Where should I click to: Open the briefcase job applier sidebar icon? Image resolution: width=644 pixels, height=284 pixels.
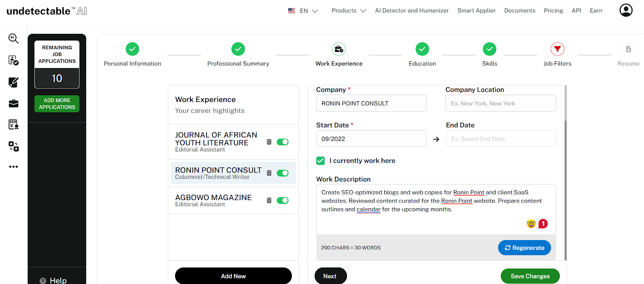(x=13, y=104)
